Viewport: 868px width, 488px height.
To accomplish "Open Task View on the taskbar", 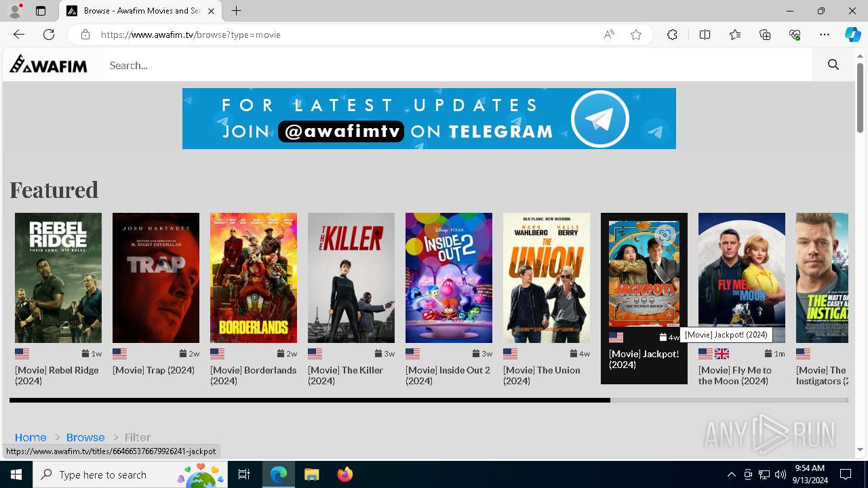I will coord(244,474).
